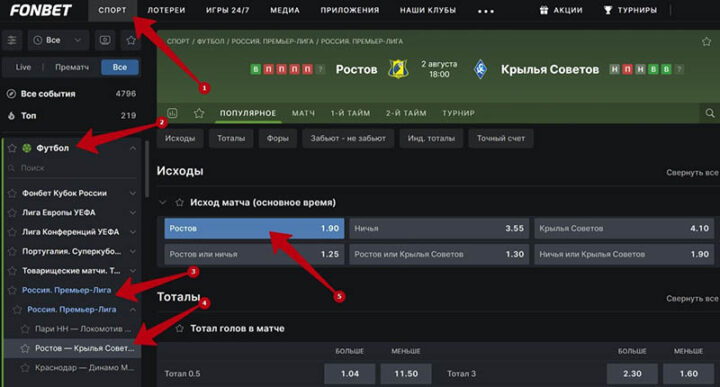The height and width of the screenshot is (387, 720).
Task: Expand Товарищеские матчи chevron
Action: pyautogui.click(x=133, y=271)
